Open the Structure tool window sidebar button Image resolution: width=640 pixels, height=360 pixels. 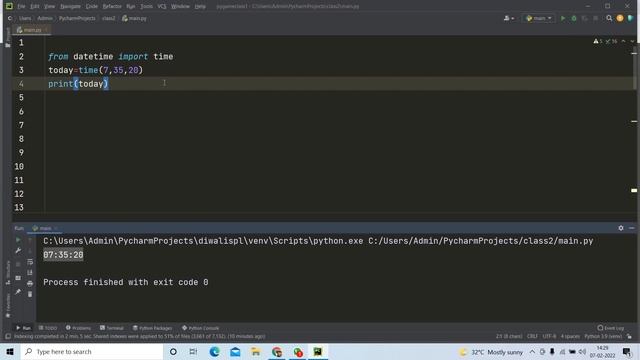coord(8,273)
